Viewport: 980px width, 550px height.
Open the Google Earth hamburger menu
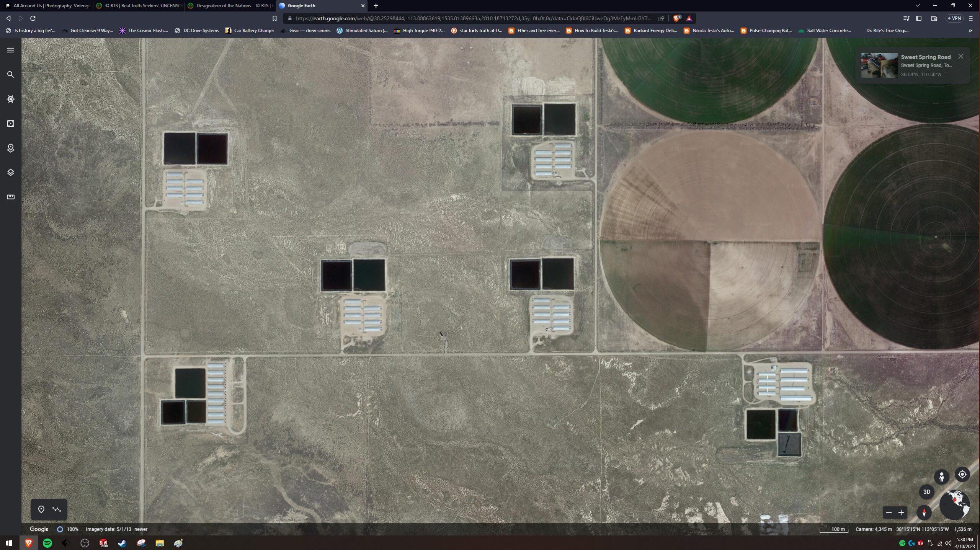(11, 50)
